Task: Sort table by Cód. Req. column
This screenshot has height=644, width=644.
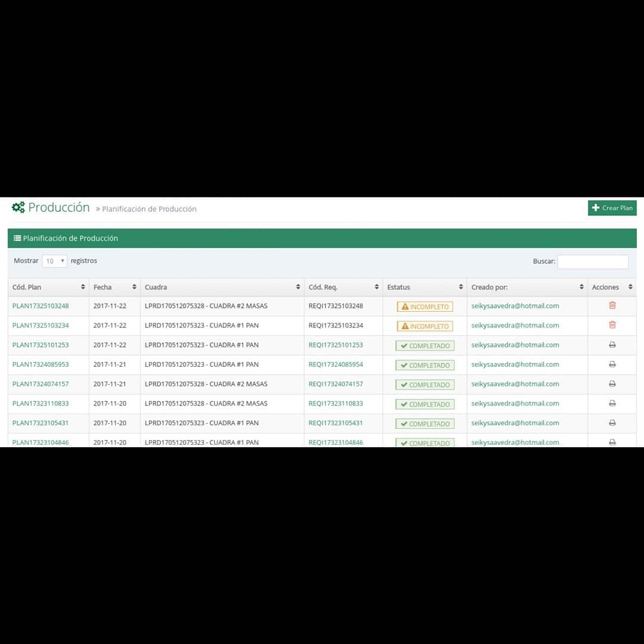Action: pos(343,287)
